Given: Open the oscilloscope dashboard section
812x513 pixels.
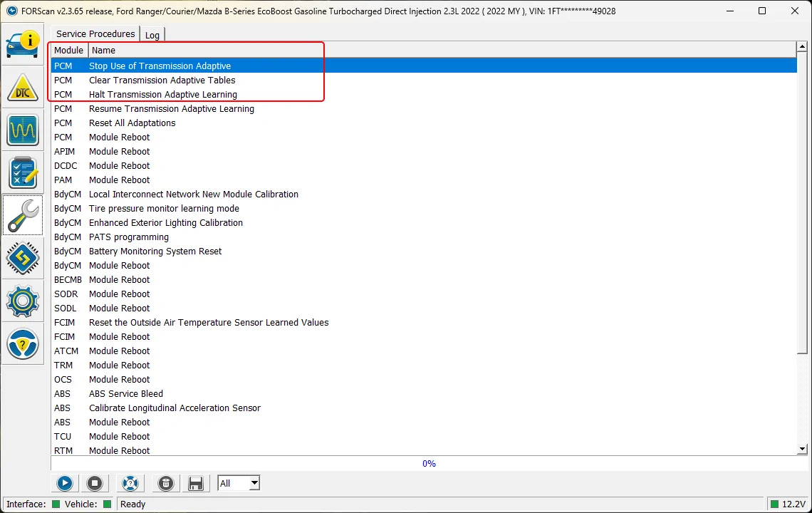Looking at the screenshot, I should pos(23,130).
